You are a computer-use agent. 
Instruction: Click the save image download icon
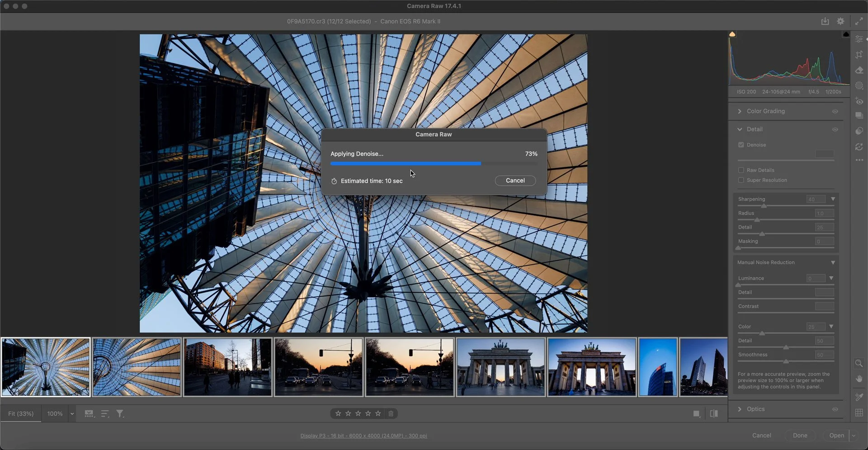[x=825, y=21]
